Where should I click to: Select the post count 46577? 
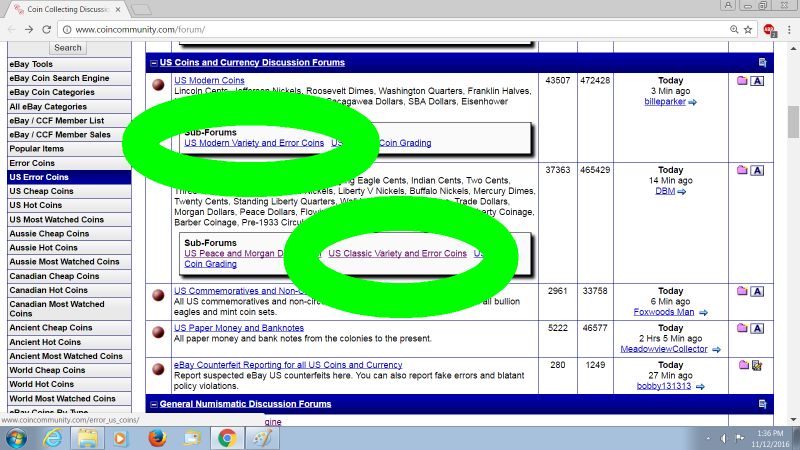[x=595, y=328]
